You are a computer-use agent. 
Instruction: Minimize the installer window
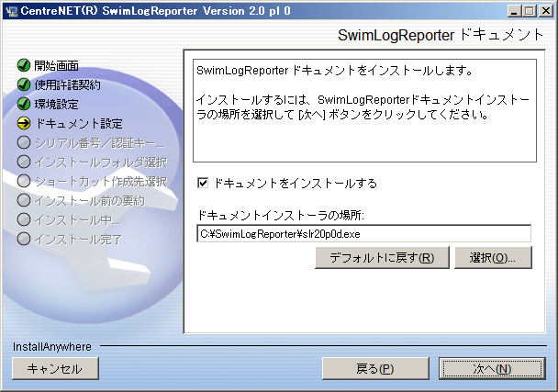pyautogui.click(x=514, y=11)
